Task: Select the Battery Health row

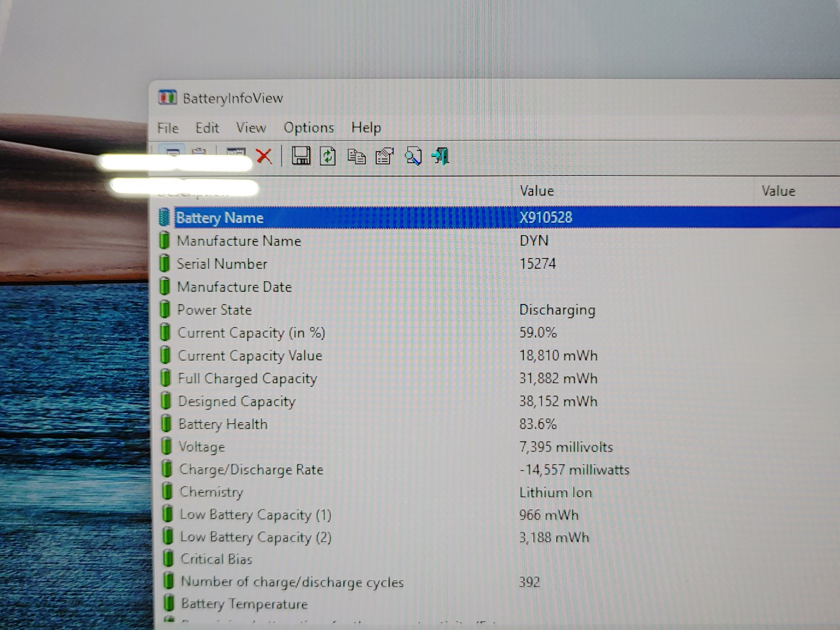Action: tap(223, 424)
